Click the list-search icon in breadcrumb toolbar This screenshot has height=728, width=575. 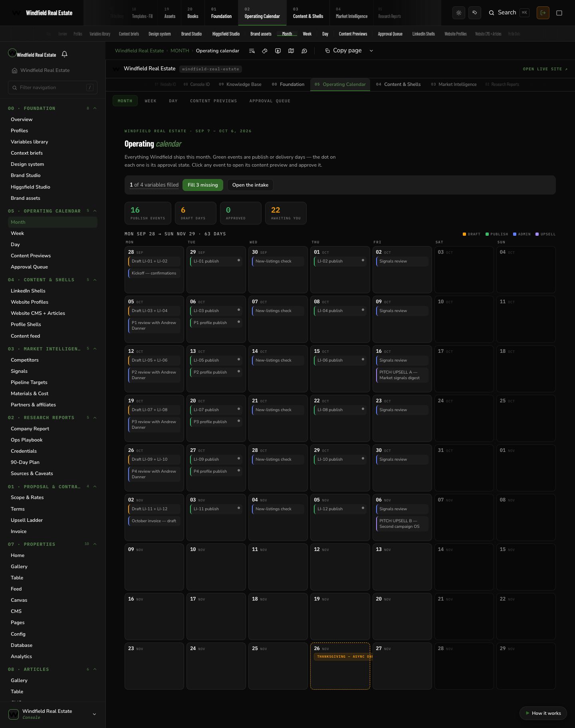(252, 51)
